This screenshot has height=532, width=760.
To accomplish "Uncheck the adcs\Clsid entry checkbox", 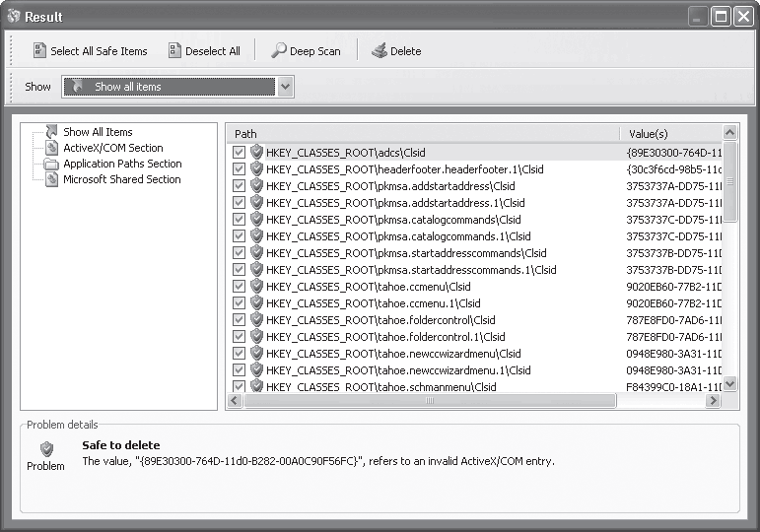I will (x=239, y=153).
